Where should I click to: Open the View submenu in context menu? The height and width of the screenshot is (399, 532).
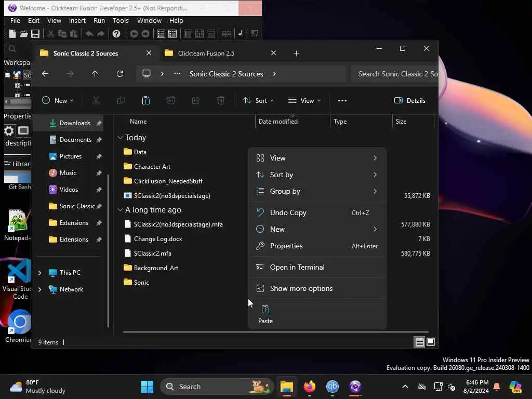[317, 158]
